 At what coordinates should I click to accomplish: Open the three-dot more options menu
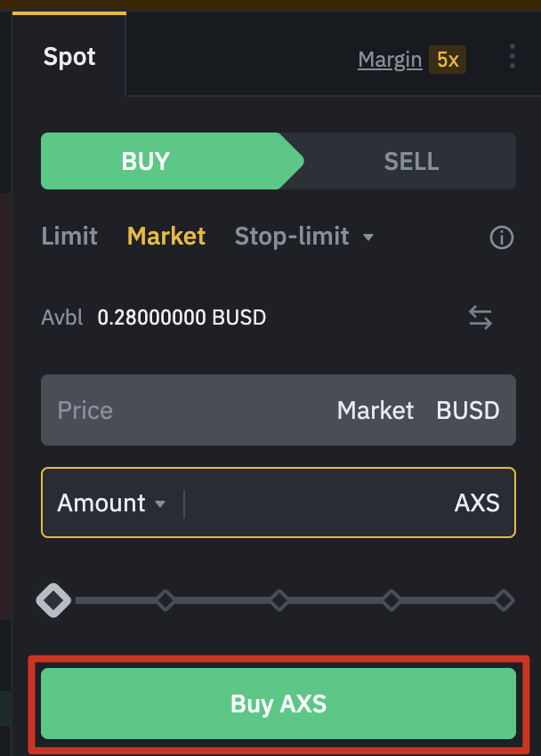coord(512,58)
